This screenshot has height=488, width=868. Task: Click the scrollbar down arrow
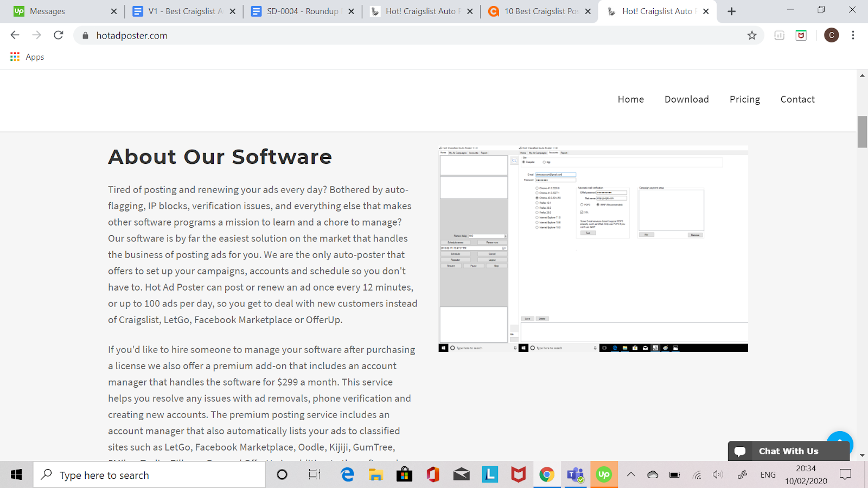click(x=862, y=455)
